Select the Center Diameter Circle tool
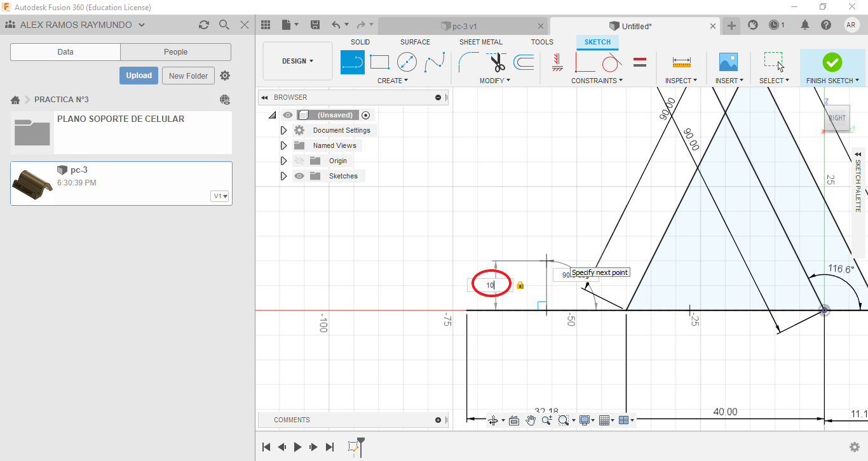This screenshot has width=868, height=461. tap(407, 62)
